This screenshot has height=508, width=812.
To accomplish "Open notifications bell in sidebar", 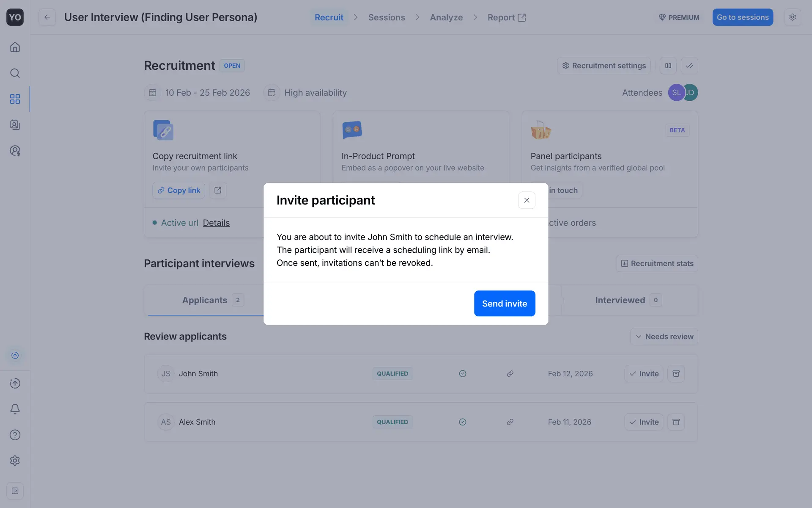I will [x=15, y=409].
